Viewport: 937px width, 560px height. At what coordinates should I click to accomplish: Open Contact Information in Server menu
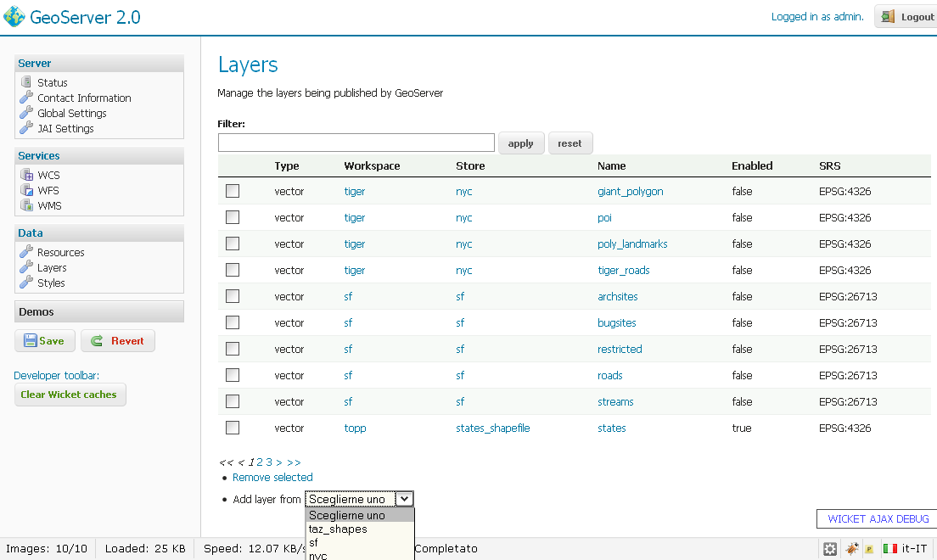tap(84, 98)
